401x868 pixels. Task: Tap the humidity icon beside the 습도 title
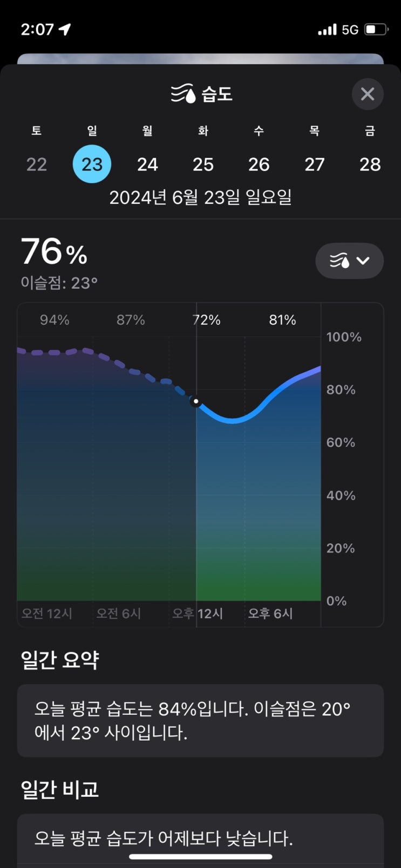(183, 94)
